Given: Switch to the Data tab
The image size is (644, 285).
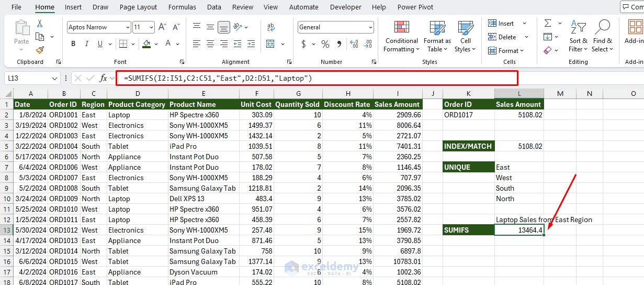Looking at the screenshot, I should [214, 7].
